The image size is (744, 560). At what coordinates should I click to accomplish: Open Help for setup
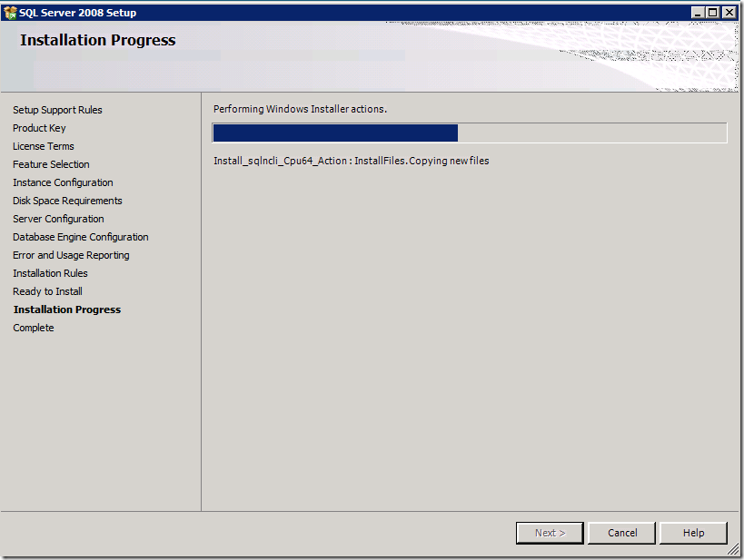click(693, 533)
